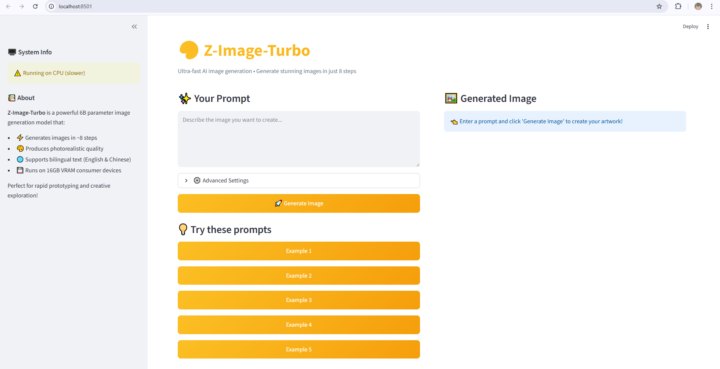Click the 'Generated Image' heading
This screenshot has height=369, width=720.
tap(498, 98)
